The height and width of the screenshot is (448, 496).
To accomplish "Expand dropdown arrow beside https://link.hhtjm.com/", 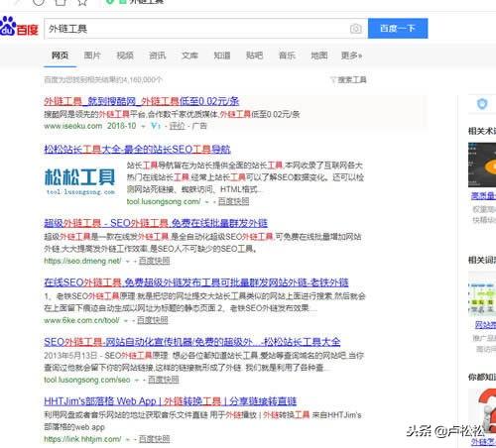I will coord(128,439).
